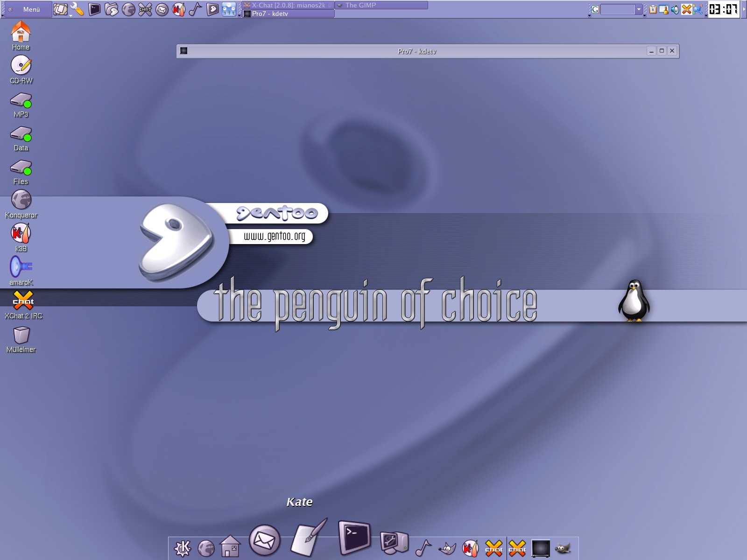Launch the globe browser in bottom dock
Image resolution: width=747 pixels, height=560 pixels.
(x=206, y=548)
